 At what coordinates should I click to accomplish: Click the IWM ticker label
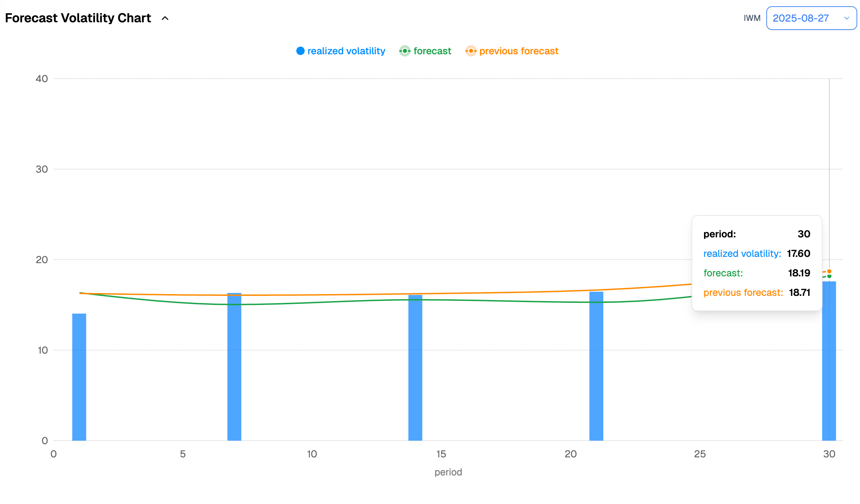tap(752, 18)
